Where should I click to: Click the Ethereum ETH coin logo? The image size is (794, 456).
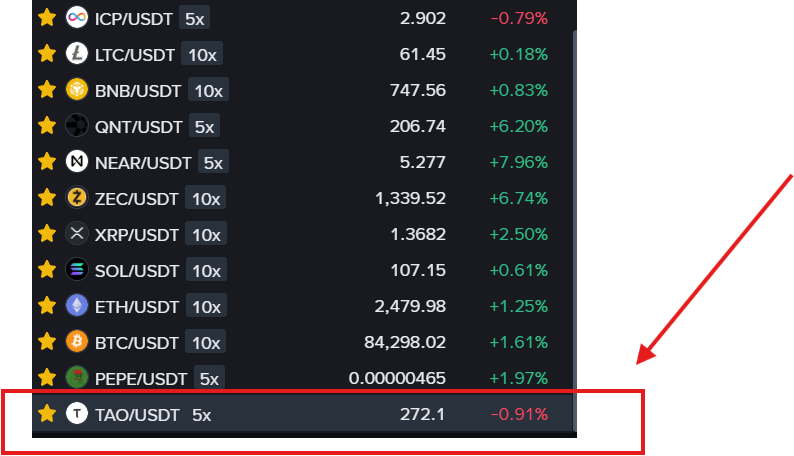click(x=77, y=305)
